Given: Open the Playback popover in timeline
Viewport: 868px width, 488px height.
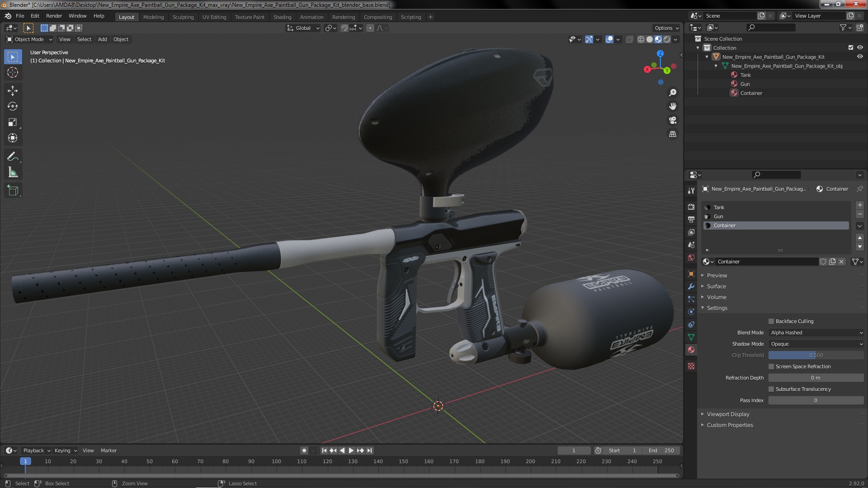Looking at the screenshot, I should point(36,450).
